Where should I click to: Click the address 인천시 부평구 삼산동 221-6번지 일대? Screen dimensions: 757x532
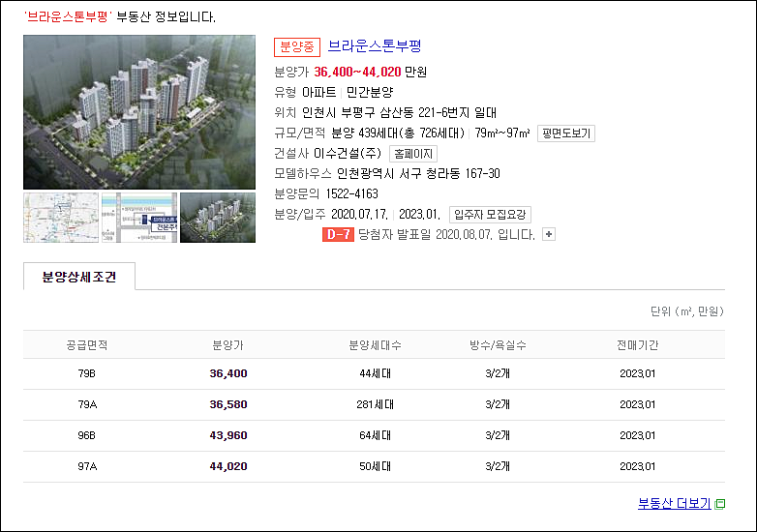click(x=399, y=113)
